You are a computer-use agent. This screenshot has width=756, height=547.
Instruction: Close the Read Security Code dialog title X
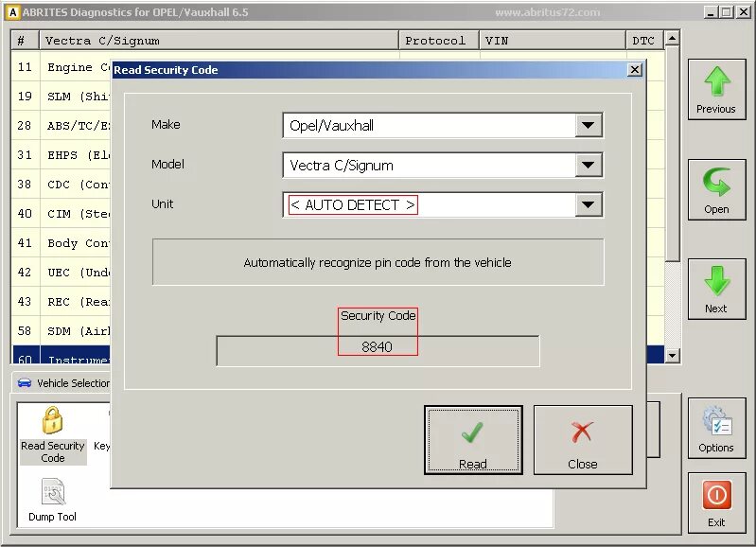635,70
